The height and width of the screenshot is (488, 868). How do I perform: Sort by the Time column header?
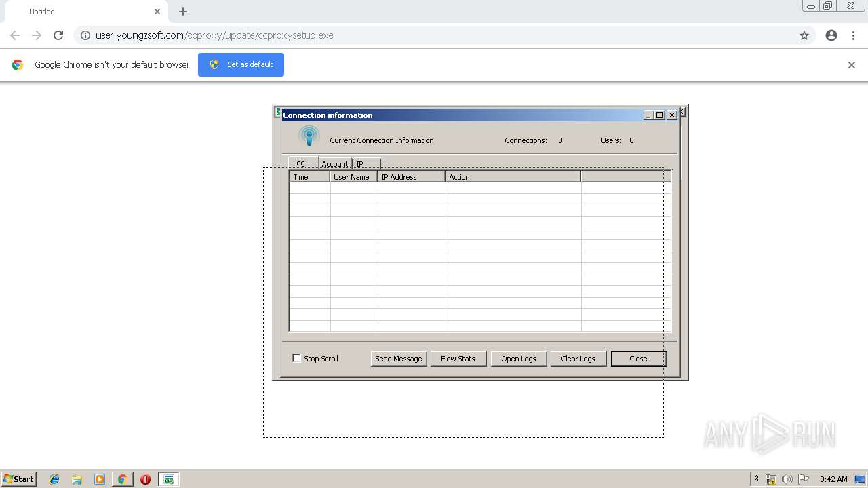[310, 177]
